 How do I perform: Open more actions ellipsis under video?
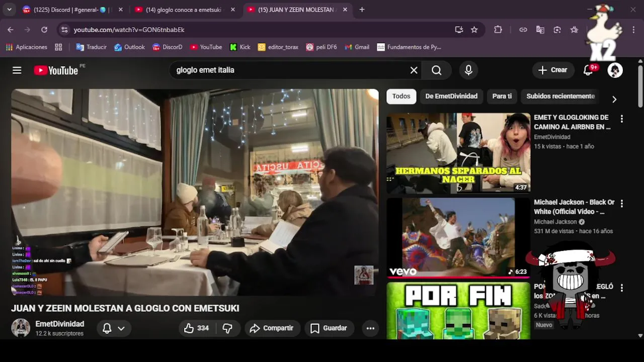tap(370, 328)
